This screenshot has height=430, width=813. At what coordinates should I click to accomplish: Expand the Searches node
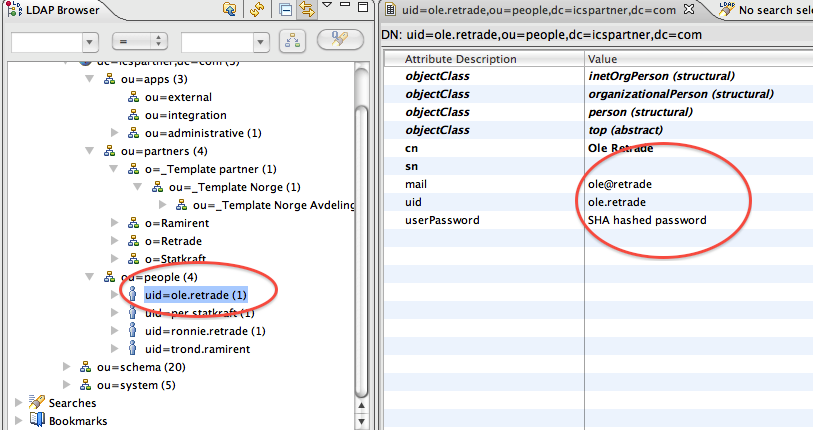[x=19, y=403]
